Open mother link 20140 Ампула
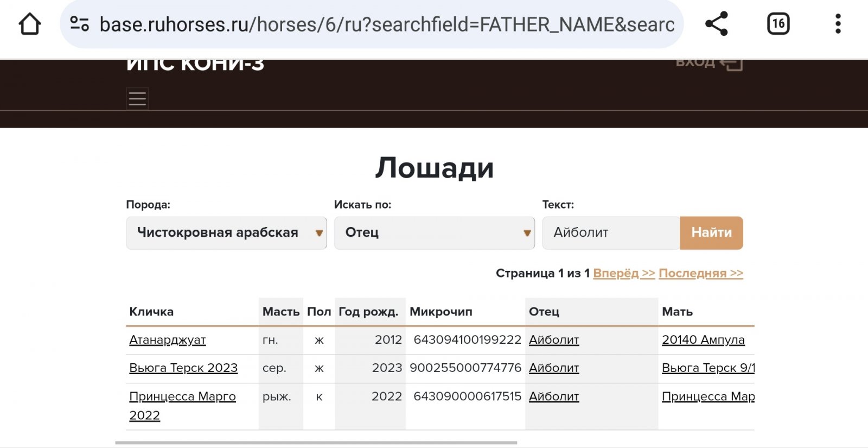 [703, 340]
